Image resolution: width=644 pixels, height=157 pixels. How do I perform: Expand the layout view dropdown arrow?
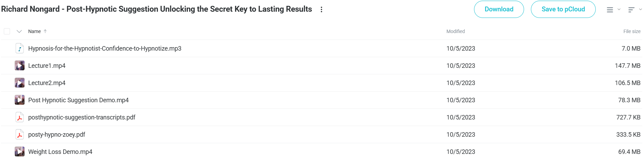tap(619, 10)
